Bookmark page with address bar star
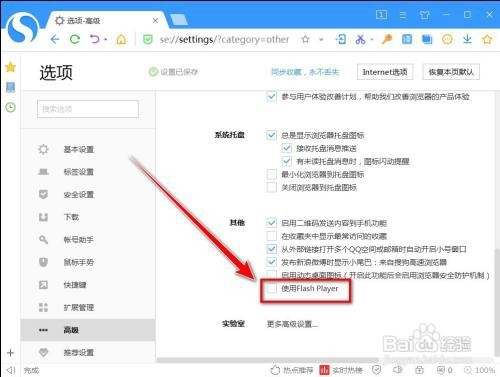This screenshot has width=500, height=377. click(305, 40)
